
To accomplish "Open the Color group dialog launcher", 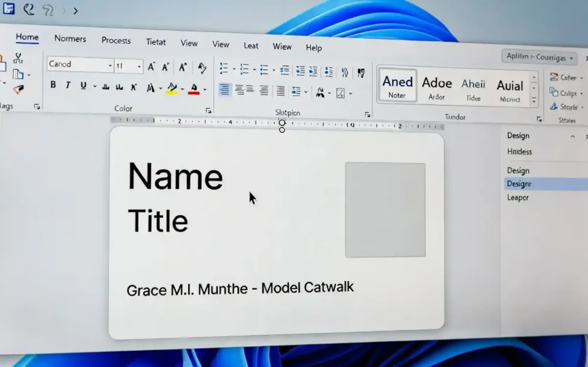I will pos(209,110).
